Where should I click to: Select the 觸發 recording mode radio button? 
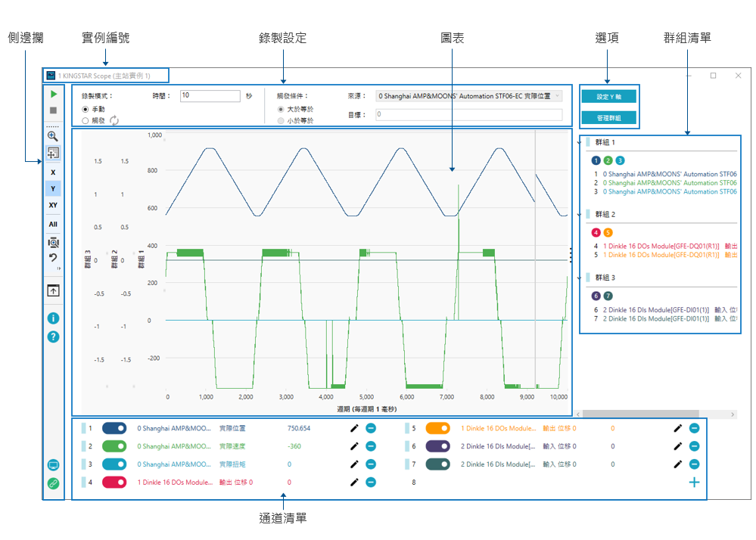click(x=86, y=120)
